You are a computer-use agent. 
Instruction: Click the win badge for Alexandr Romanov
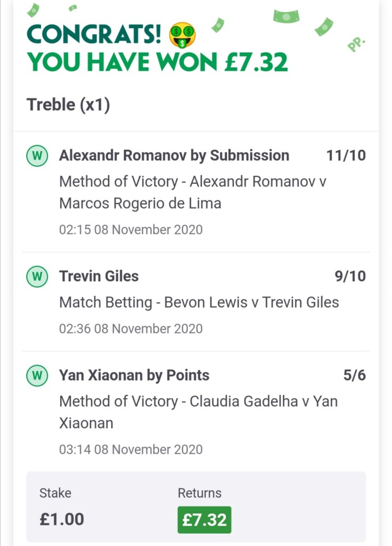pos(36,156)
